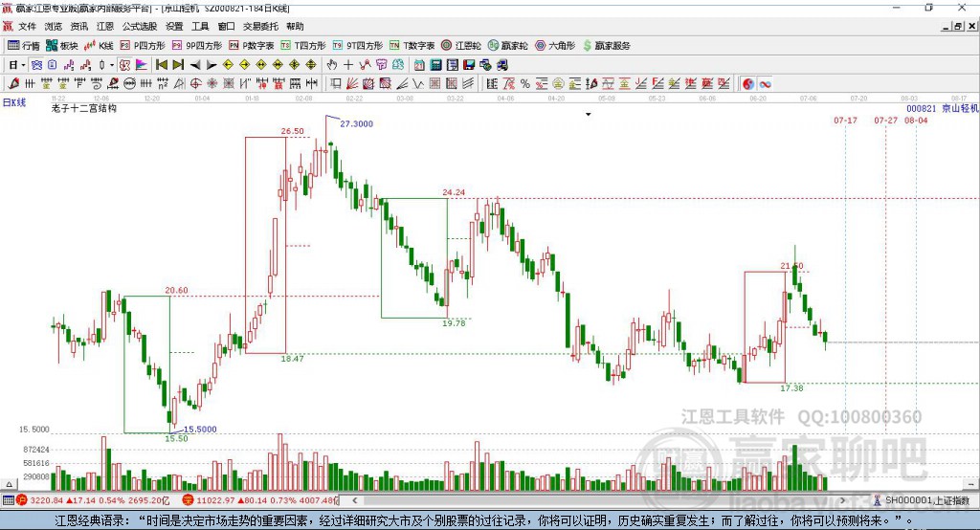Collapse volume panel with triangle button
980x530 pixels.
(9, 484)
